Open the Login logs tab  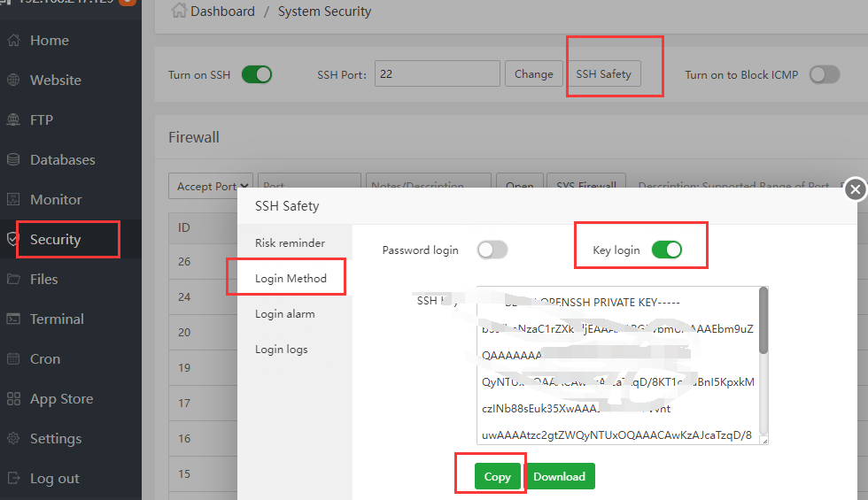282,350
